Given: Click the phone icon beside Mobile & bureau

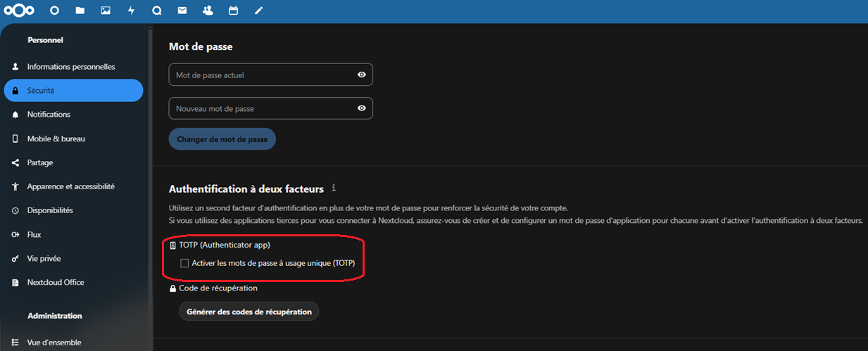Looking at the screenshot, I should click(x=15, y=139).
